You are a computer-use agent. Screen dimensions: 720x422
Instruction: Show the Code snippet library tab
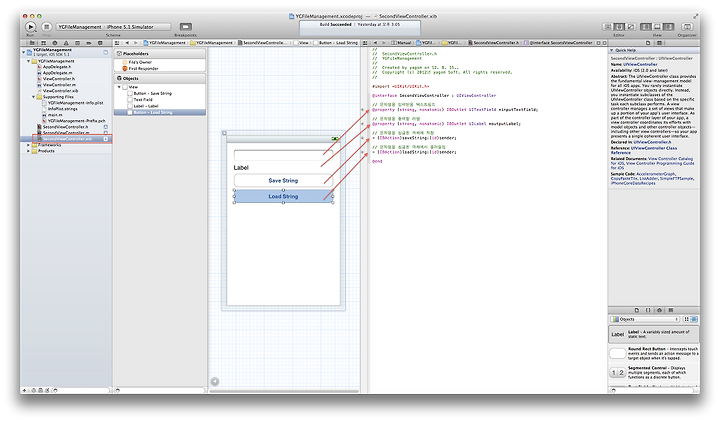click(x=648, y=310)
